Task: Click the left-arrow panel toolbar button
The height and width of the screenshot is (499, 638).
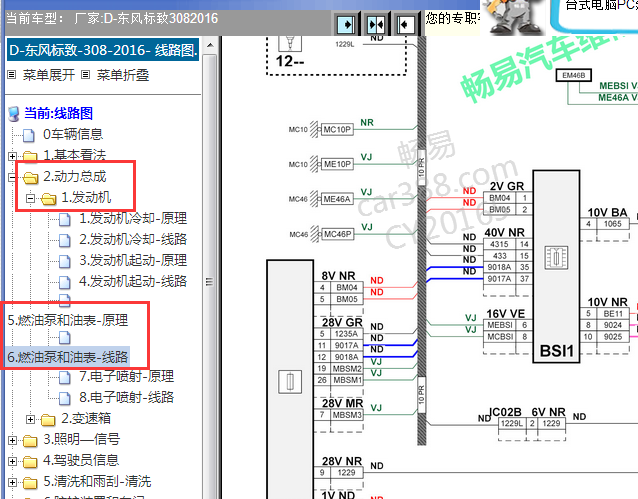Action: tap(405, 24)
